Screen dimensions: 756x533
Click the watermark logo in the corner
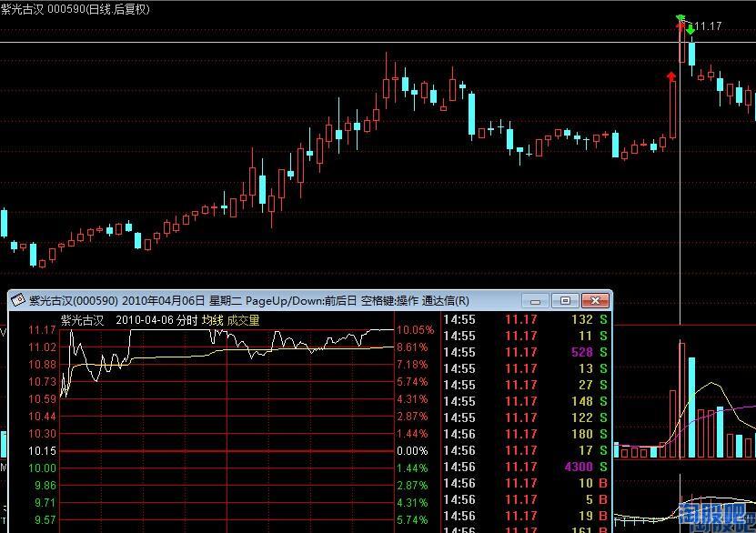[x=716, y=518]
